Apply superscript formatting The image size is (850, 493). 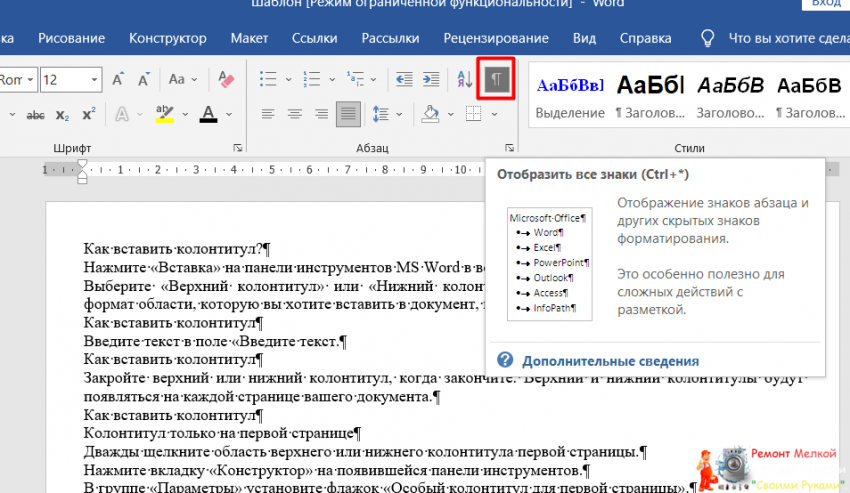point(89,114)
